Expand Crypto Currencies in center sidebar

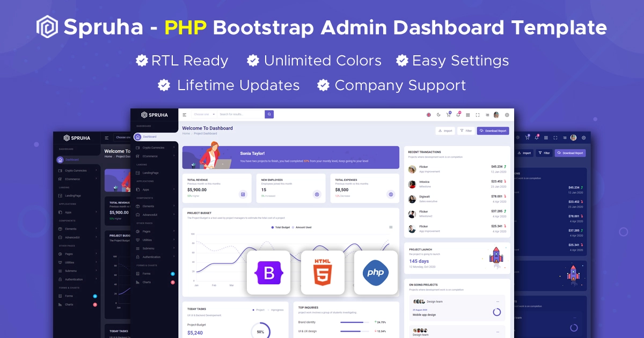tap(156, 148)
